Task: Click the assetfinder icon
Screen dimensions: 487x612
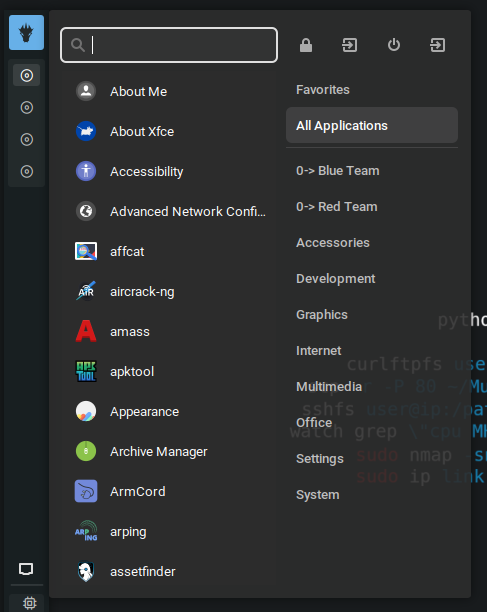Action: (86, 571)
